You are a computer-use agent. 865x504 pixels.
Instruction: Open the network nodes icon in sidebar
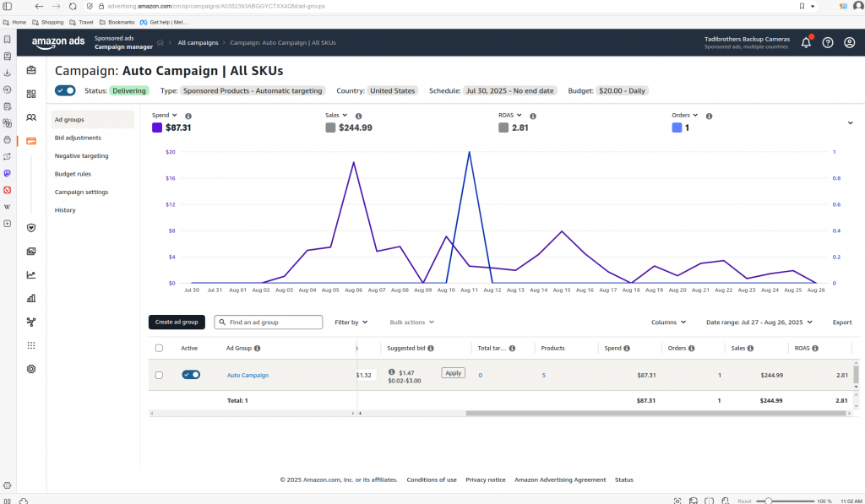pyautogui.click(x=31, y=322)
